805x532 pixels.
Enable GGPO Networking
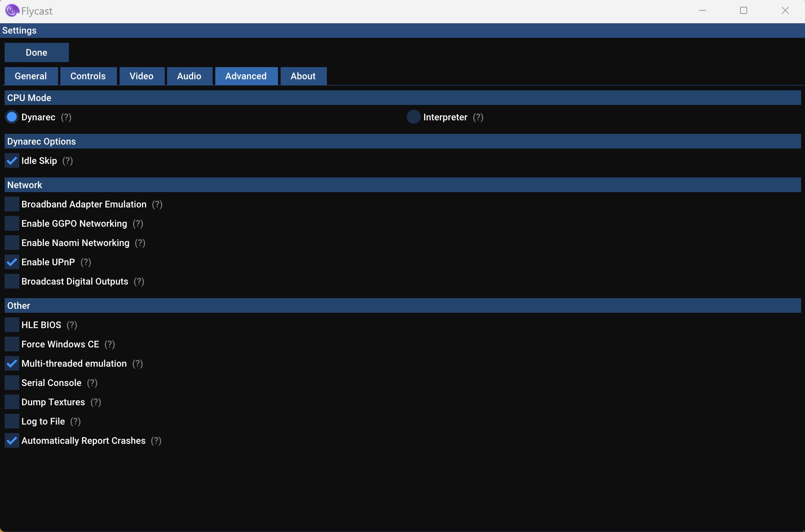click(x=11, y=223)
